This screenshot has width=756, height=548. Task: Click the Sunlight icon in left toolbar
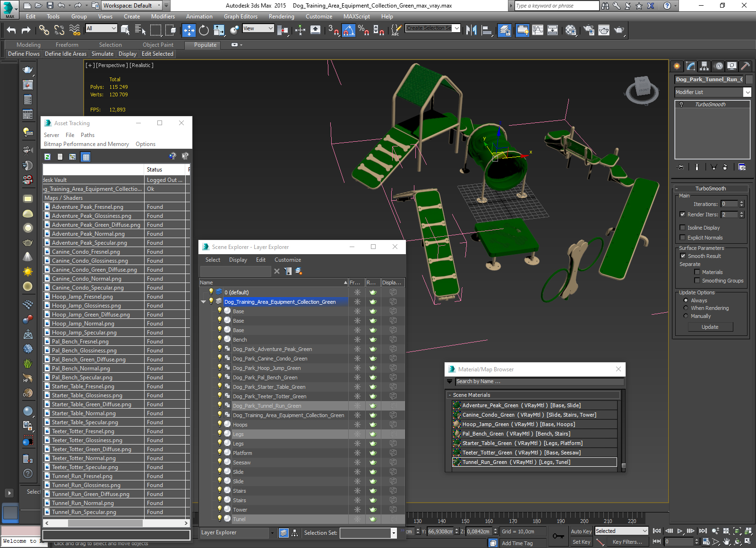28,272
